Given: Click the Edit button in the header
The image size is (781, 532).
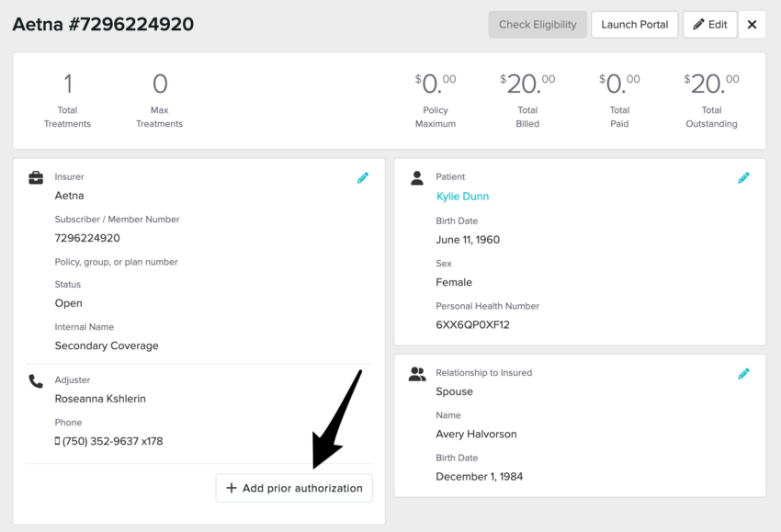Looking at the screenshot, I should [x=709, y=25].
